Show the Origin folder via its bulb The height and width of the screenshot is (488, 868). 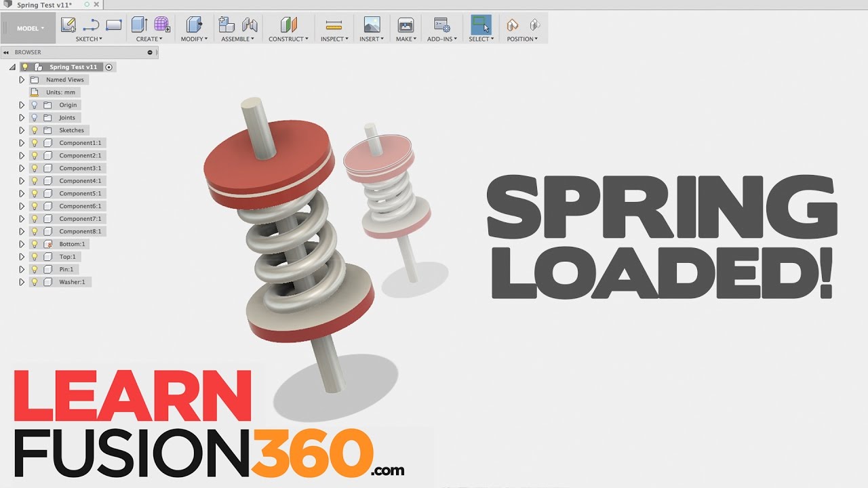coord(34,105)
